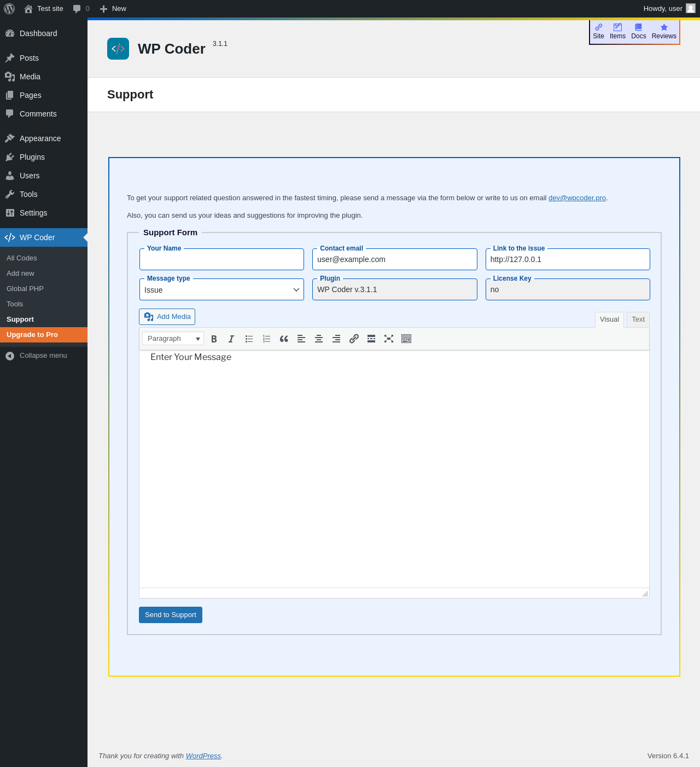The width and height of the screenshot is (700, 767).
Task: Open WP Coder Tools submenu
Action: coord(44,304)
